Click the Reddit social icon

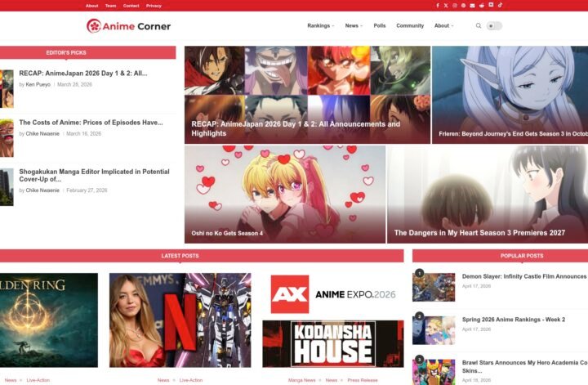click(482, 6)
